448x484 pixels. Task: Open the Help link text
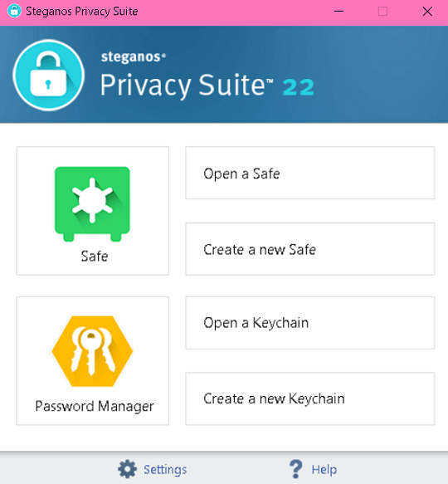point(324,470)
